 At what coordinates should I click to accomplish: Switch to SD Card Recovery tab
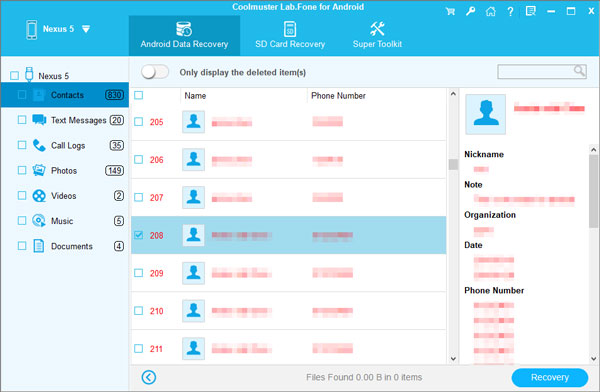pyautogui.click(x=290, y=35)
